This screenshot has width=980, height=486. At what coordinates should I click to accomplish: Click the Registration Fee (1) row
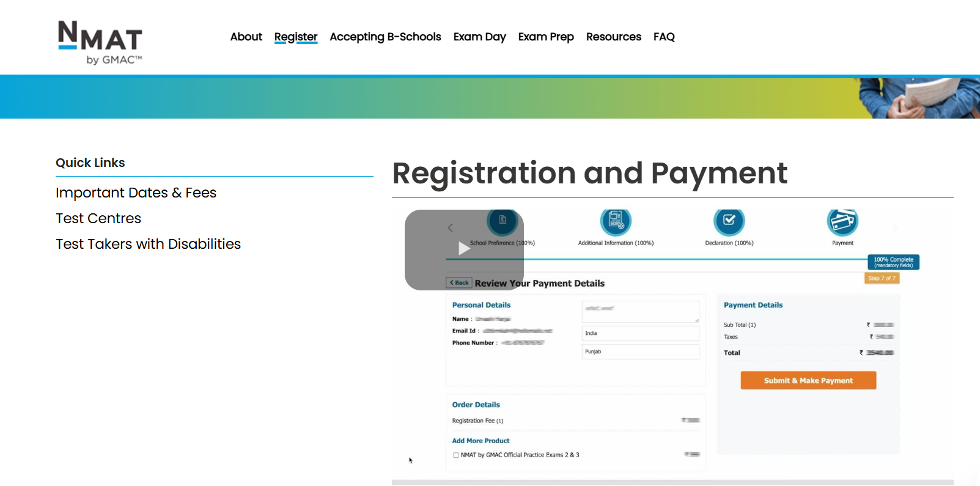(x=576, y=421)
